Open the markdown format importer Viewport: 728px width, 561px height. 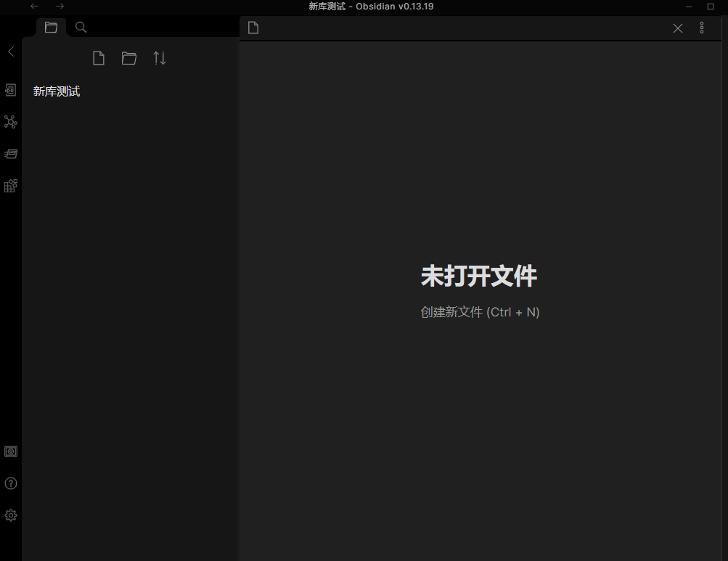pos(11,186)
